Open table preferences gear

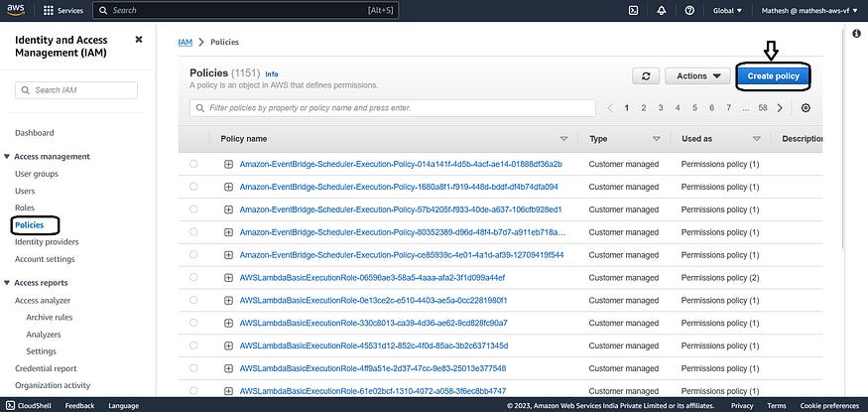click(806, 108)
